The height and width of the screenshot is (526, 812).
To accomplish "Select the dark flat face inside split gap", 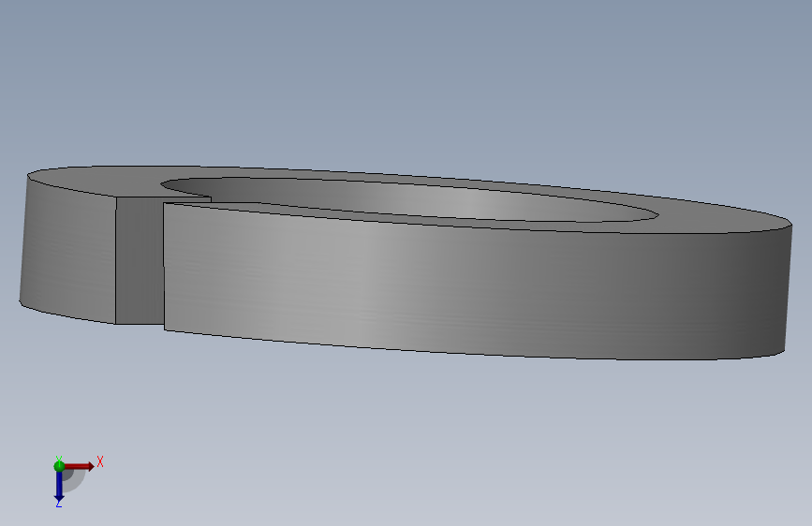I will point(140,261).
